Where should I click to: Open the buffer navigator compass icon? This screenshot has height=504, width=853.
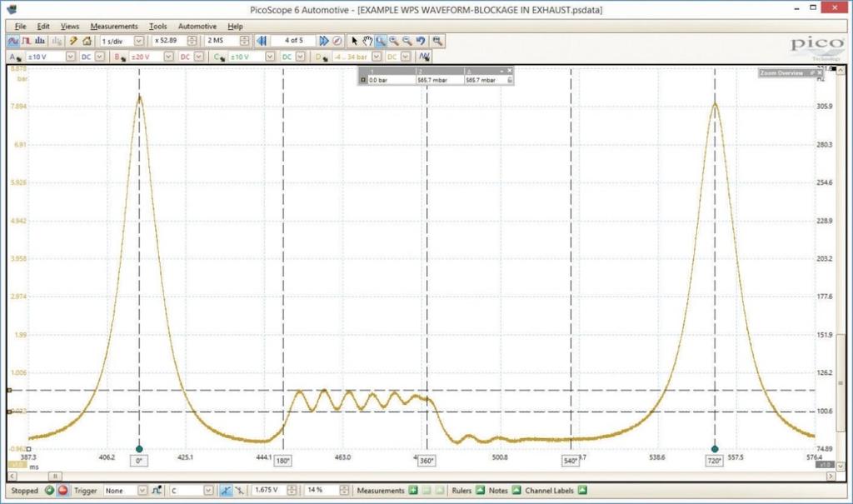337,41
